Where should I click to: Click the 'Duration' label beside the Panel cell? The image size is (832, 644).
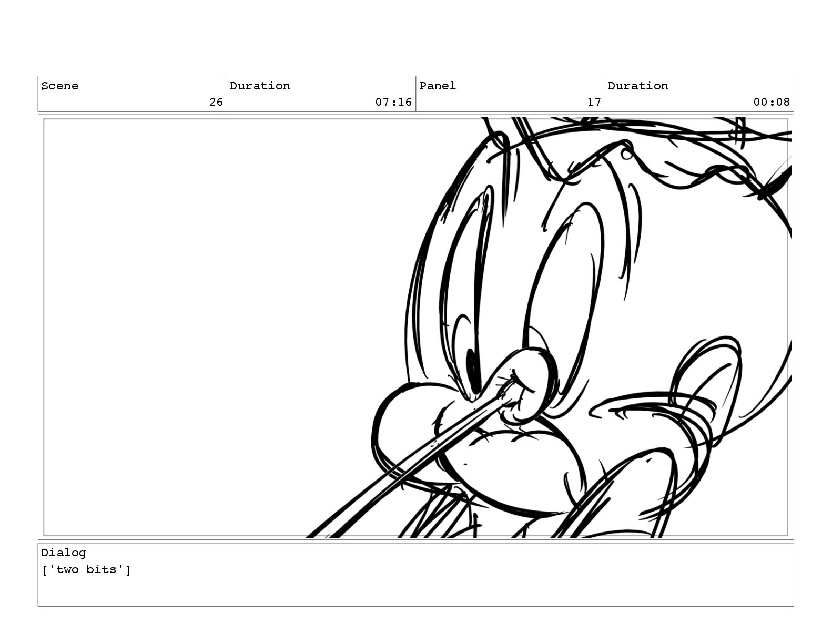[x=638, y=86]
